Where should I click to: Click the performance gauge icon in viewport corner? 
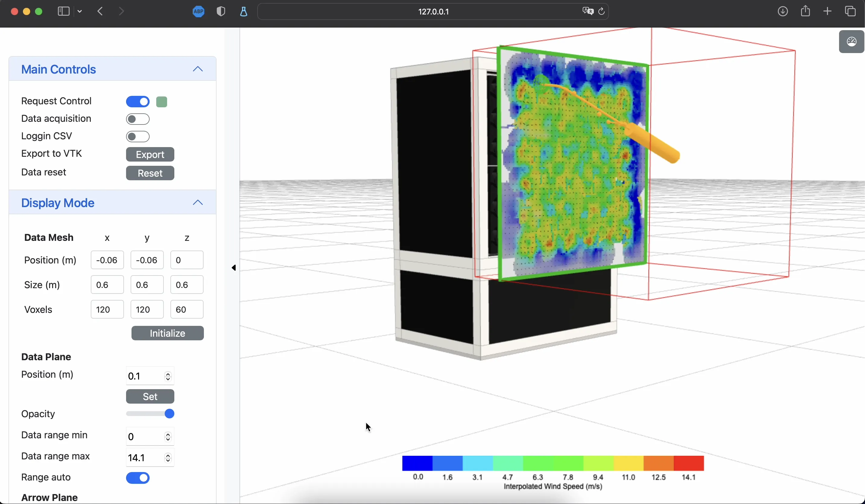click(x=852, y=42)
